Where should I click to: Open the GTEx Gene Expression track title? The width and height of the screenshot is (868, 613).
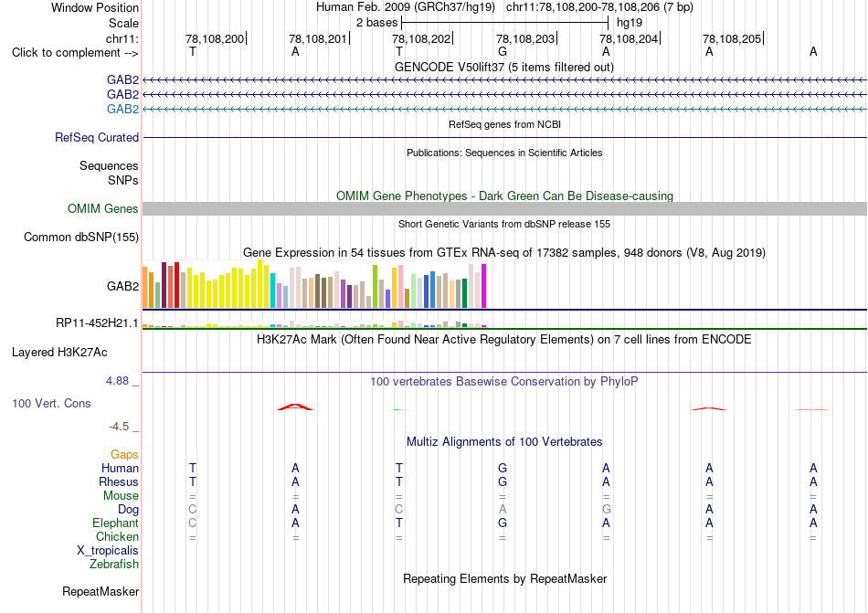(x=504, y=253)
